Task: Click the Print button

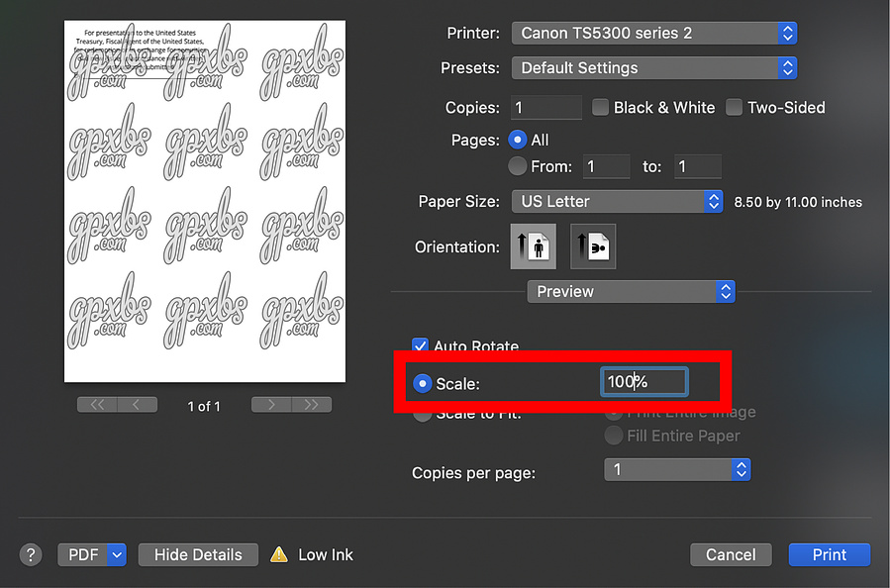Action: point(830,554)
